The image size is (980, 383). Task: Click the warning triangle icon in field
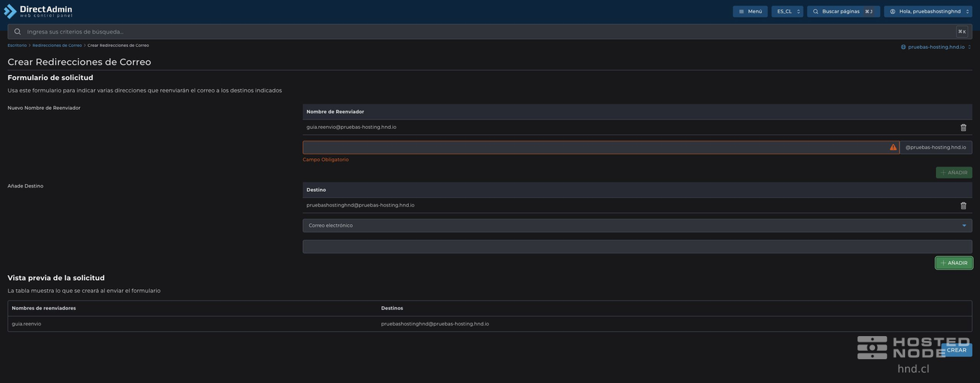click(893, 147)
